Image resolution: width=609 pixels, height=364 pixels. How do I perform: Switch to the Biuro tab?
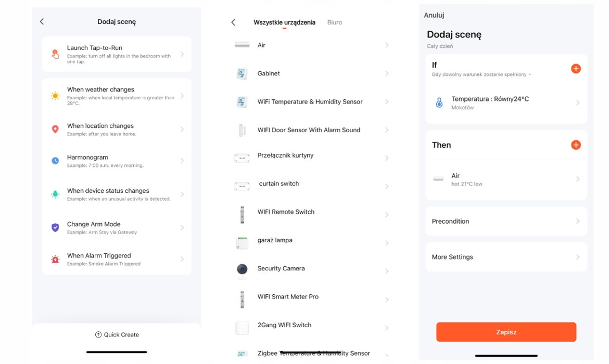click(335, 22)
